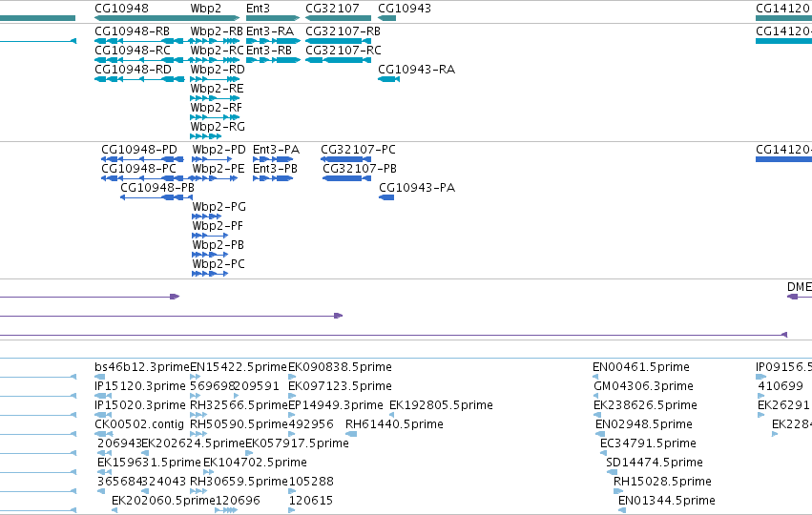Select EST RH50590.5prime
Screen dimensions: 812x515
[x=198, y=434]
